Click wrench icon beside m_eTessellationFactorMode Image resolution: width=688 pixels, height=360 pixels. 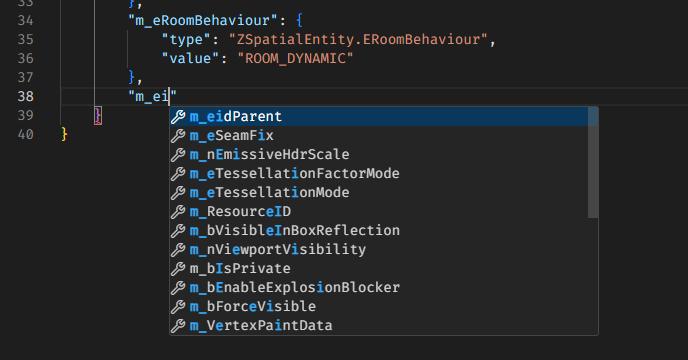click(178, 173)
